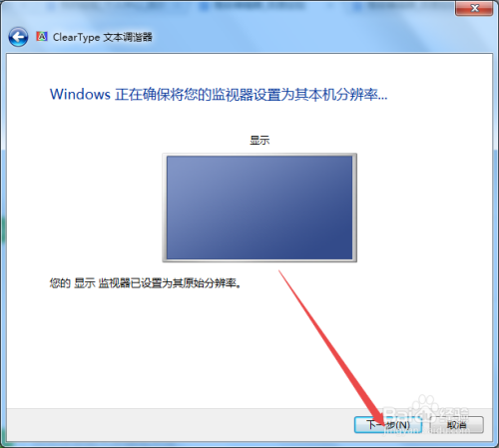499x448 pixels.
Task: Click the word Windows in the heading
Action: click(x=80, y=95)
